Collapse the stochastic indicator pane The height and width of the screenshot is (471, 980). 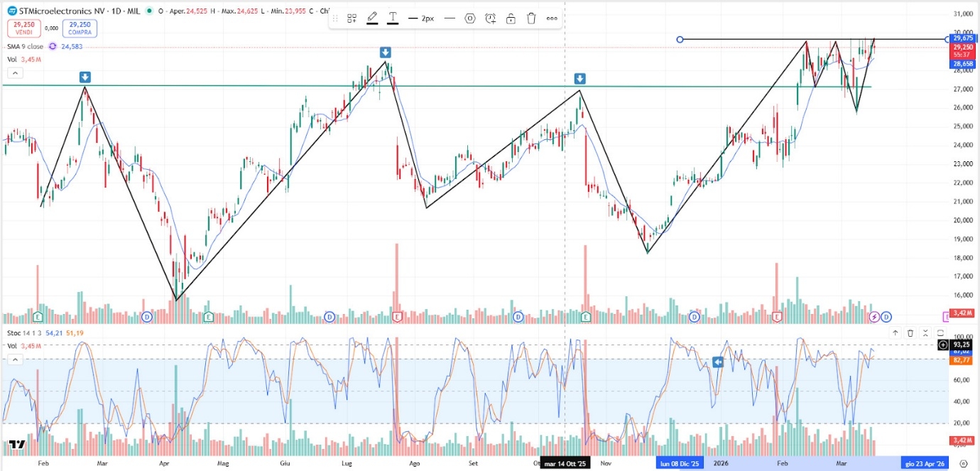[x=925, y=332]
